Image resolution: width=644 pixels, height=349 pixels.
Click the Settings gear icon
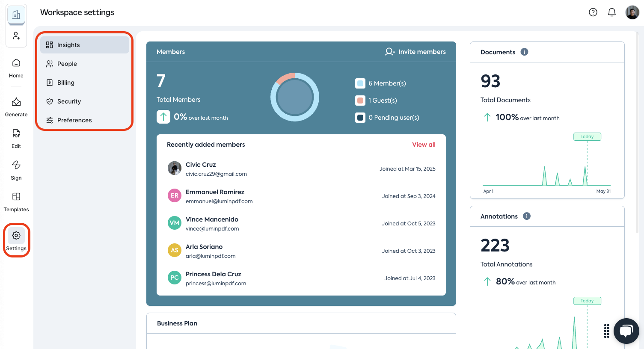16,236
